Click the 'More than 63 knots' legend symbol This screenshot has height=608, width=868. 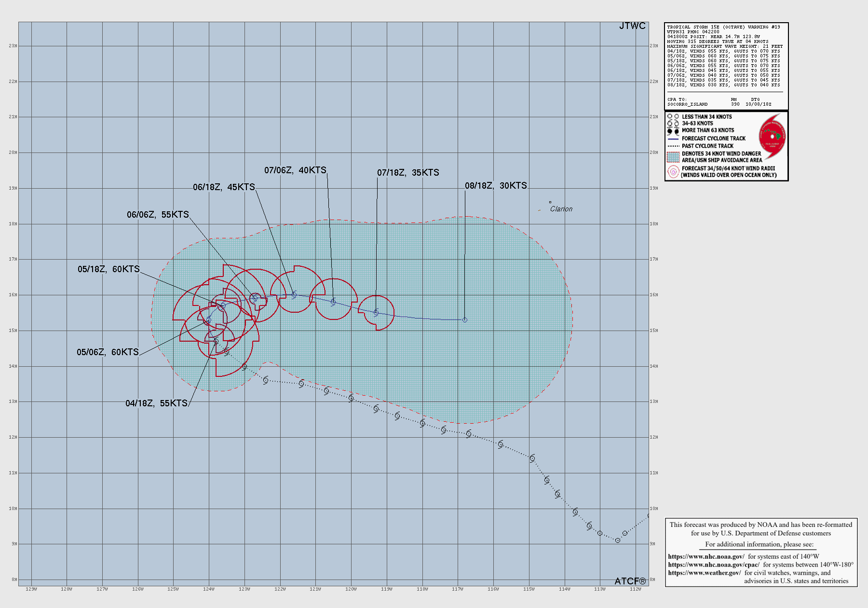tap(673, 131)
